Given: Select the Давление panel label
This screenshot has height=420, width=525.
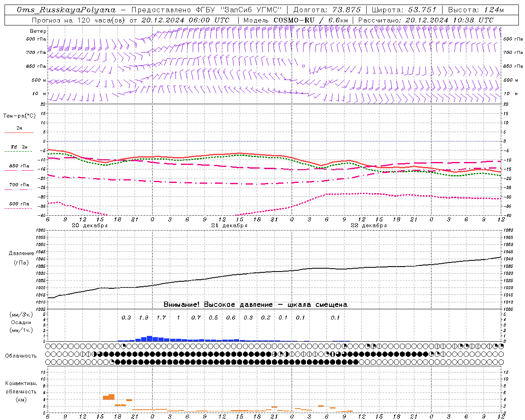Looking at the screenshot, I should pyautogui.click(x=21, y=253).
